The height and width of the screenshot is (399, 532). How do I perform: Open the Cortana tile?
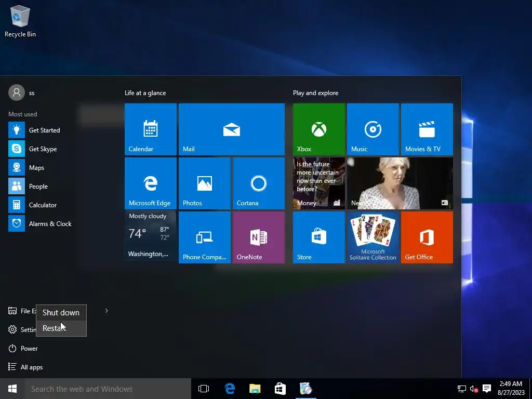259,183
